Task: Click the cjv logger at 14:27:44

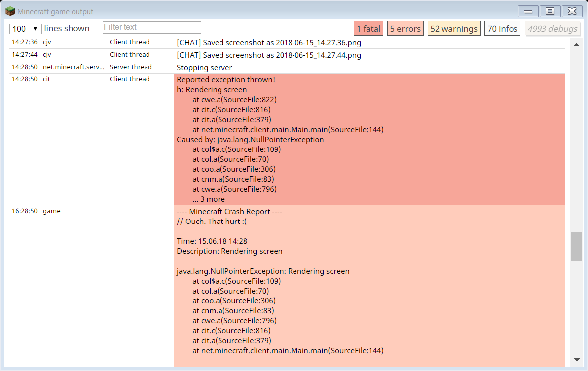Action: 47,55
